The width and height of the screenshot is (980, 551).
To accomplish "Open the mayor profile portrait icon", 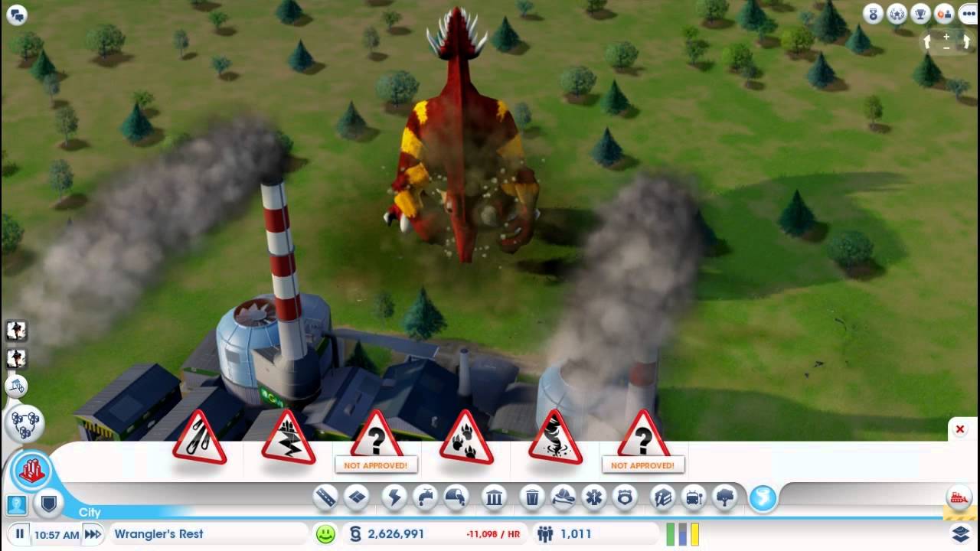I will click(17, 504).
